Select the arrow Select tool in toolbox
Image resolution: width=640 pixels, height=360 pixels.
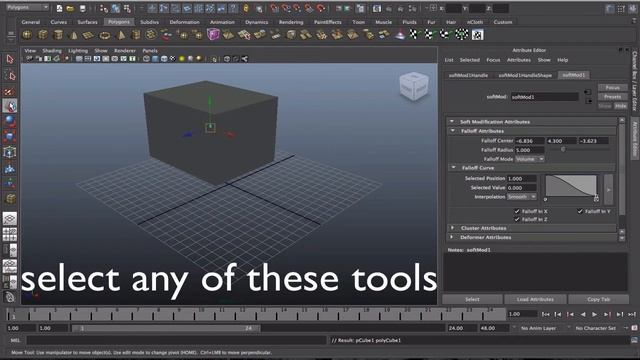[x=10, y=60]
